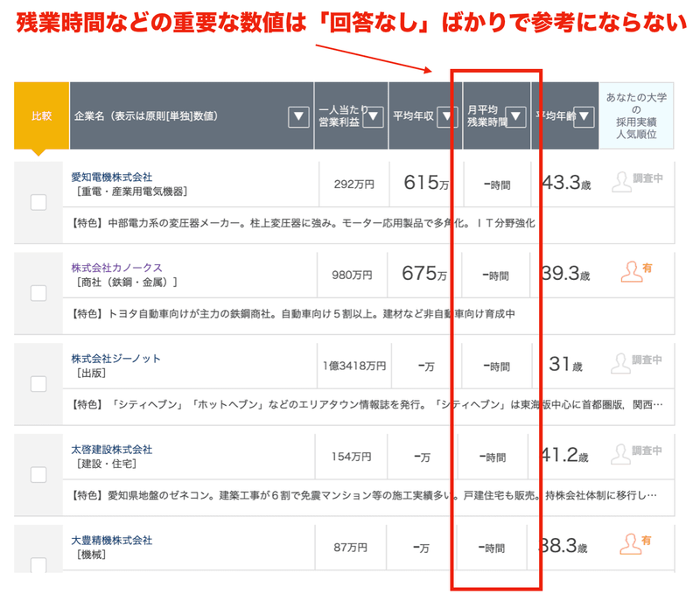Click the [機械] industry label
The height and width of the screenshot is (601, 700).
pyautogui.click(x=91, y=555)
